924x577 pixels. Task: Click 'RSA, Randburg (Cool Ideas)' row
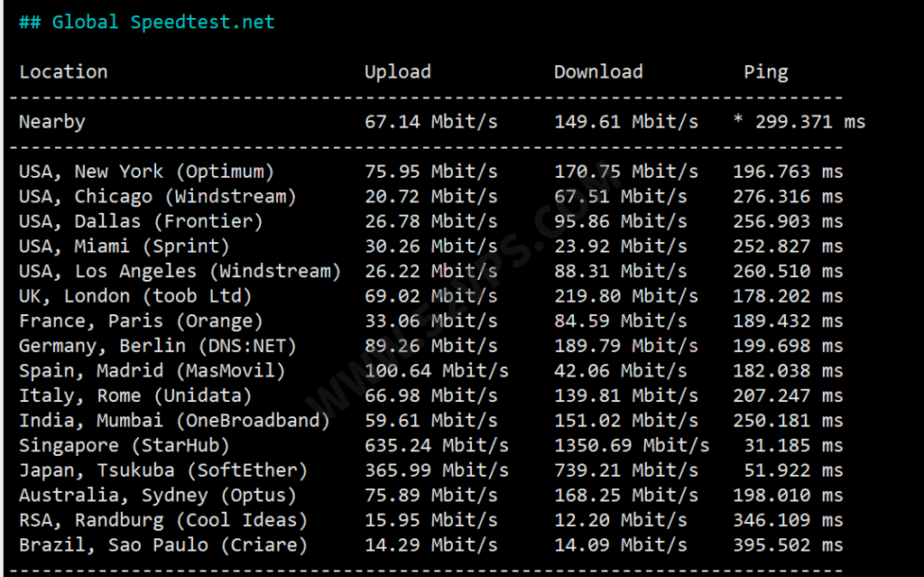point(163,520)
